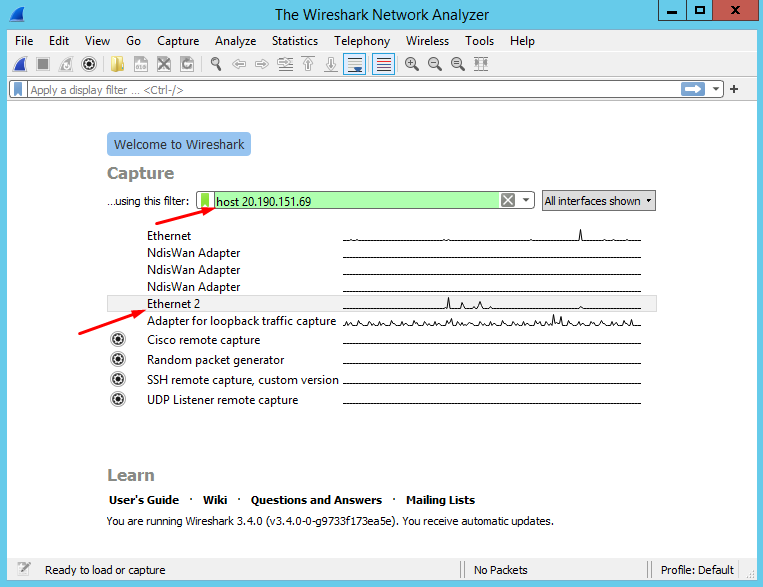Select Ethernet 2 interface row
Screen dimensions: 763x587
click(382, 304)
